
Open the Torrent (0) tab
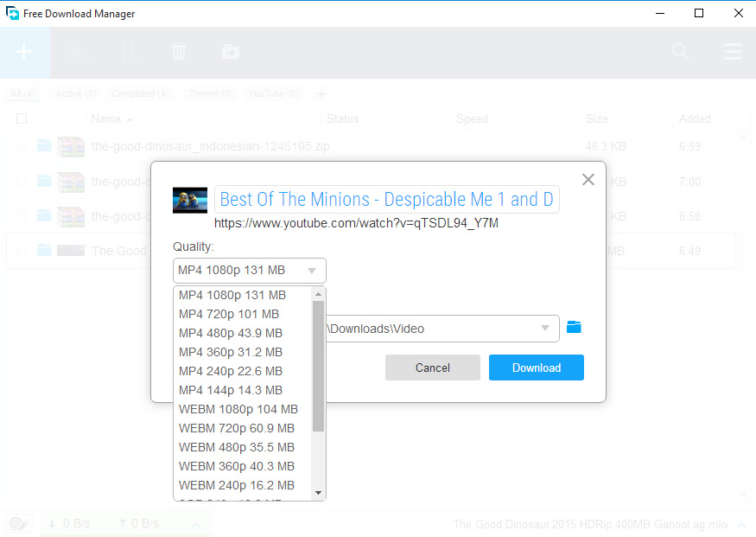coord(209,93)
